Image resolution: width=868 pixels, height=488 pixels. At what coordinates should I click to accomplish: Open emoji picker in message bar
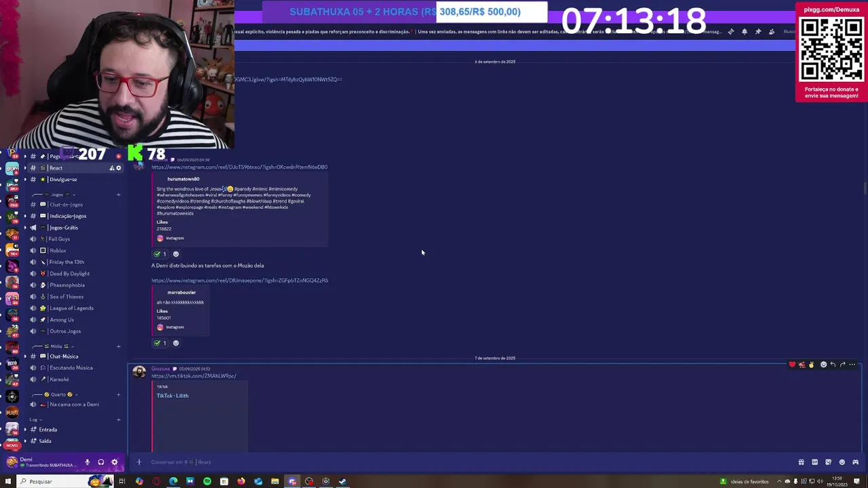[842, 462]
